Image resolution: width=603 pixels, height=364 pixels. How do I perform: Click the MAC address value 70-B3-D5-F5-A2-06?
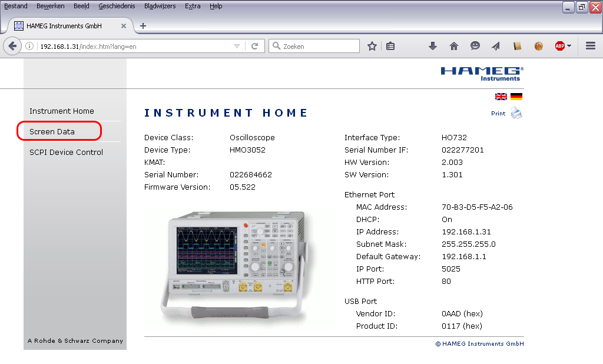click(477, 207)
